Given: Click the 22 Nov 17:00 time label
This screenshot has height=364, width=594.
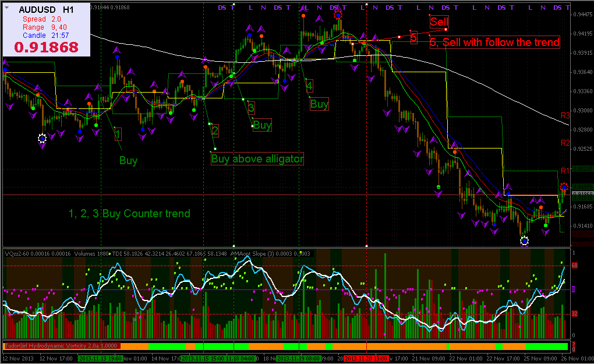Looking at the screenshot, I should 503,358.
